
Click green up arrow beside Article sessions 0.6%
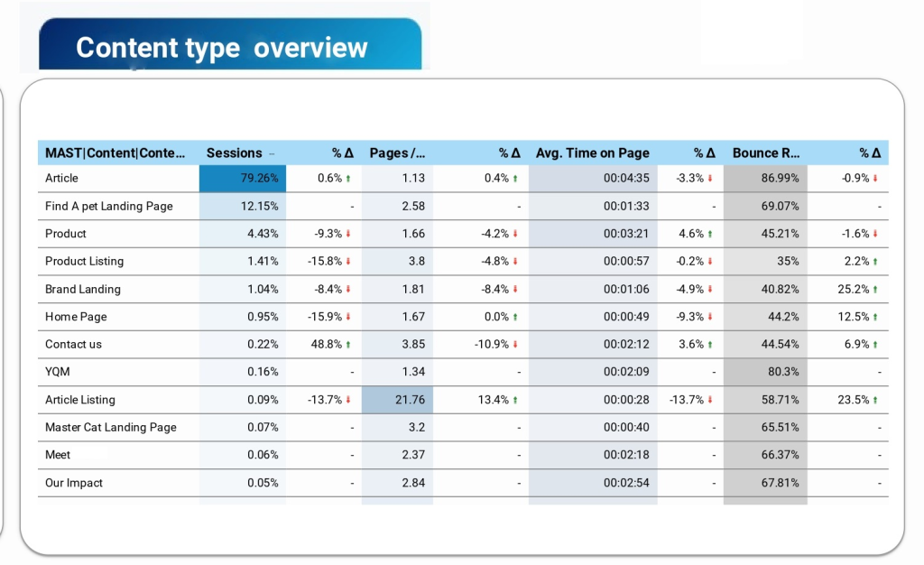348,179
